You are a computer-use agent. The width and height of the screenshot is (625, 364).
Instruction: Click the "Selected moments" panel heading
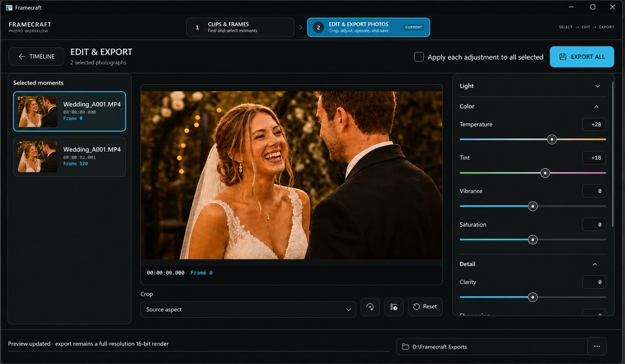(x=38, y=83)
